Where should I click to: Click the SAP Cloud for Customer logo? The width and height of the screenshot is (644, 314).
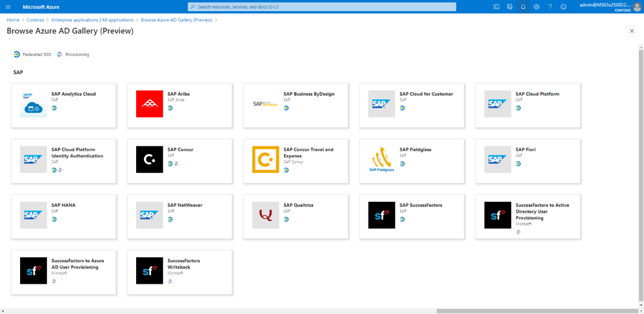381,104
